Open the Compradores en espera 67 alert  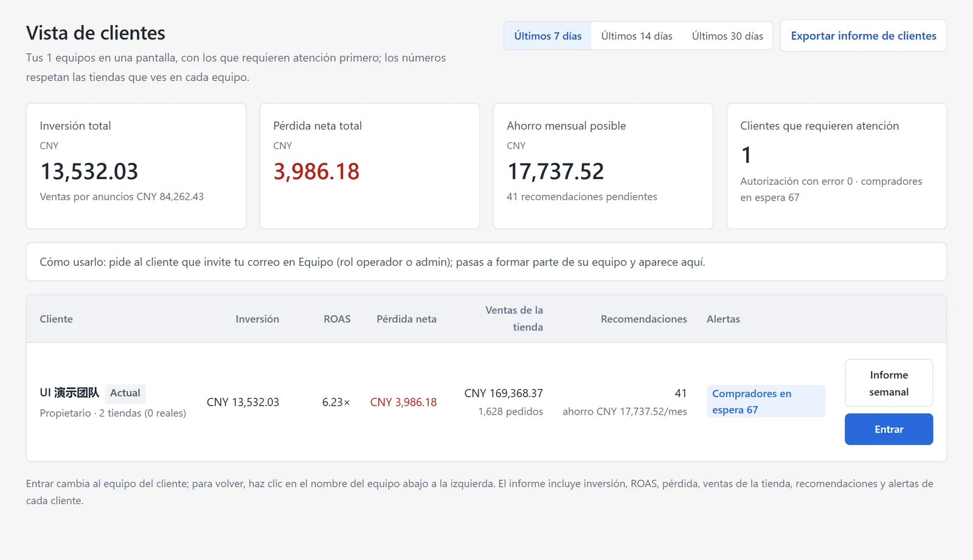pyautogui.click(x=766, y=401)
